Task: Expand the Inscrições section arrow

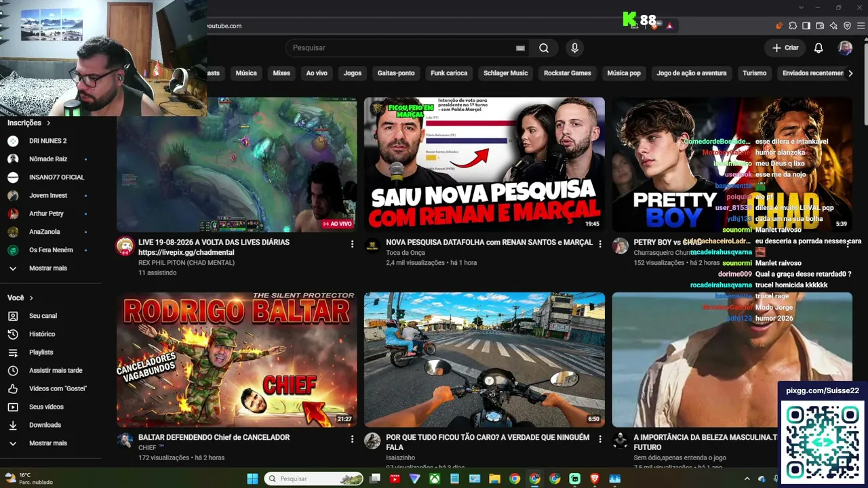Action: pos(49,123)
